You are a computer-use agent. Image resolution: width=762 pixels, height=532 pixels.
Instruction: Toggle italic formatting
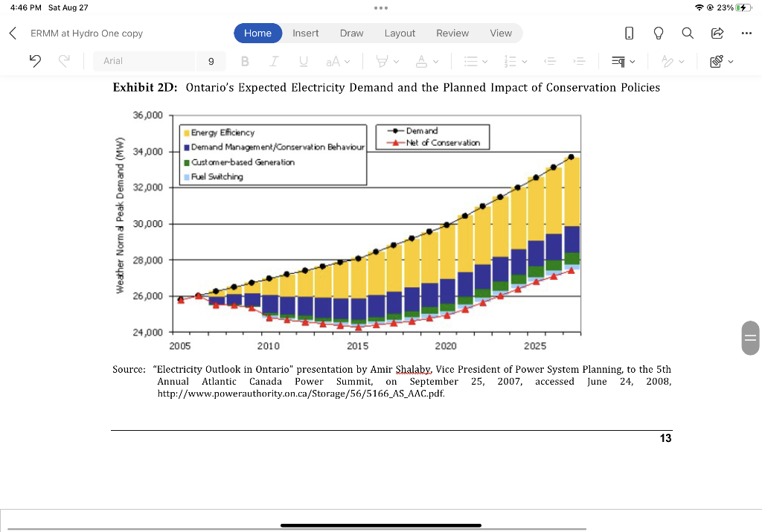click(272, 61)
